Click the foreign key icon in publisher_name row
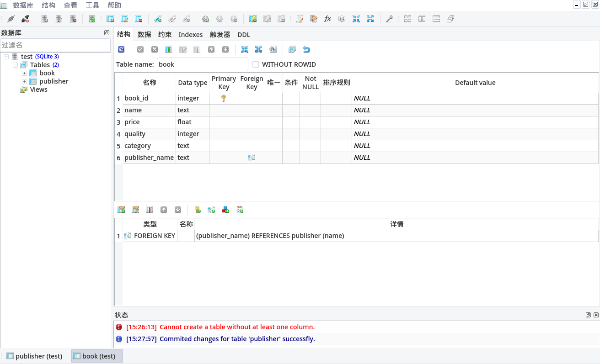 [252, 158]
